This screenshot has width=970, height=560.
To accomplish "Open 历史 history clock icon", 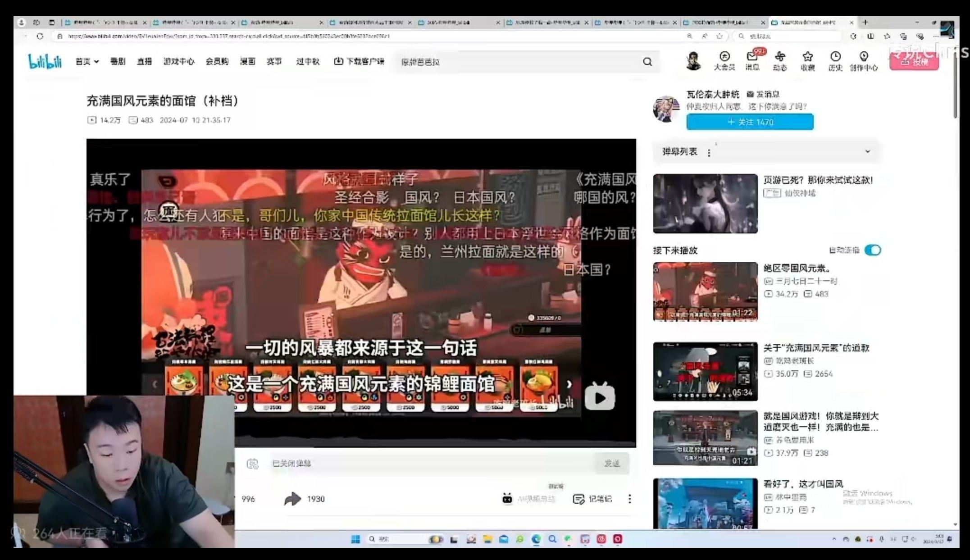I will (x=835, y=61).
